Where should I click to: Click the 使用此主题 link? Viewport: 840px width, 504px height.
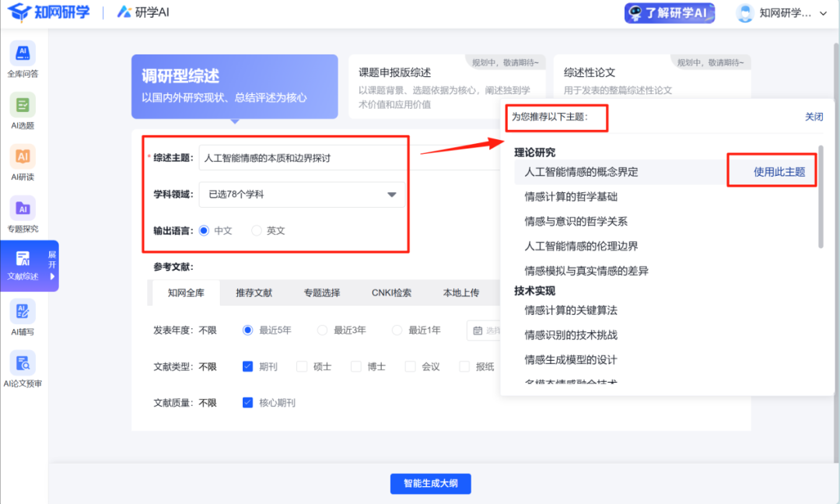click(779, 172)
